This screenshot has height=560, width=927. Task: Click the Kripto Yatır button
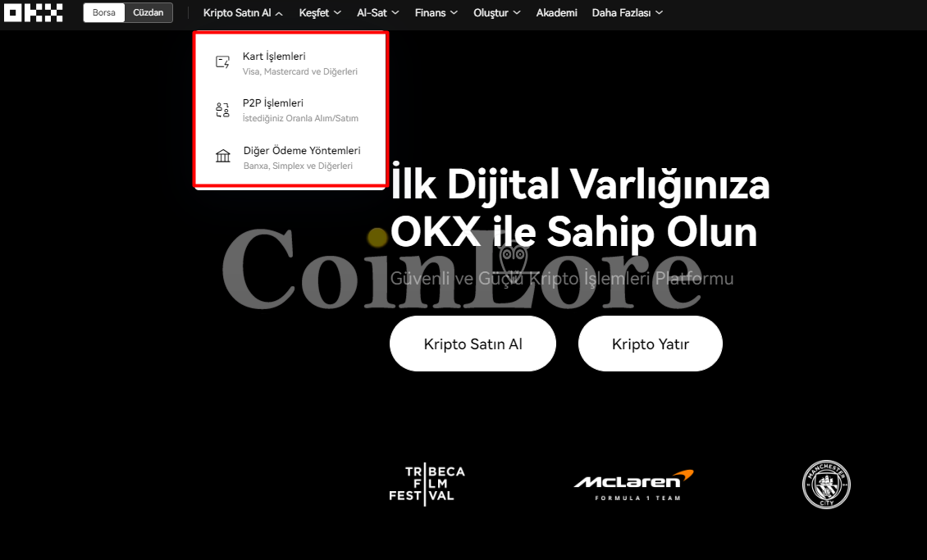(x=651, y=344)
